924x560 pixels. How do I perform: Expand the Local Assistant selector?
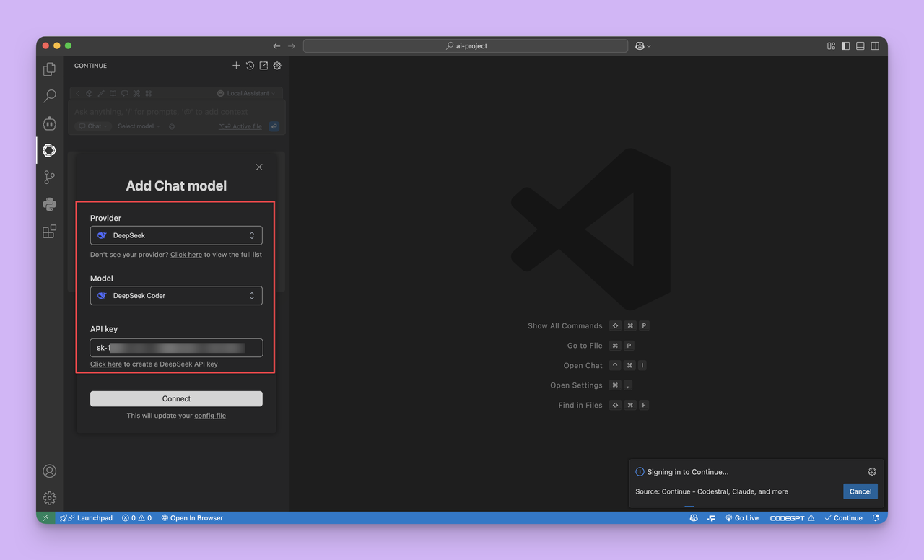click(246, 92)
